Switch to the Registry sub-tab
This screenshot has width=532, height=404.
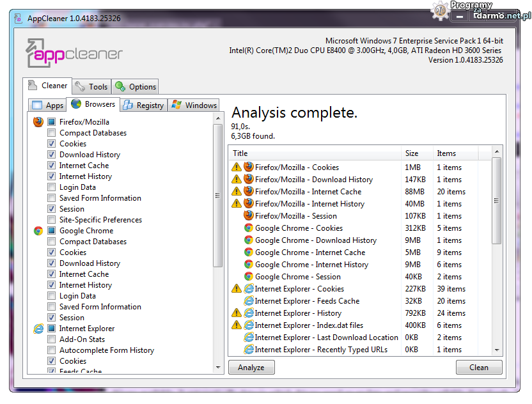[144, 105]
